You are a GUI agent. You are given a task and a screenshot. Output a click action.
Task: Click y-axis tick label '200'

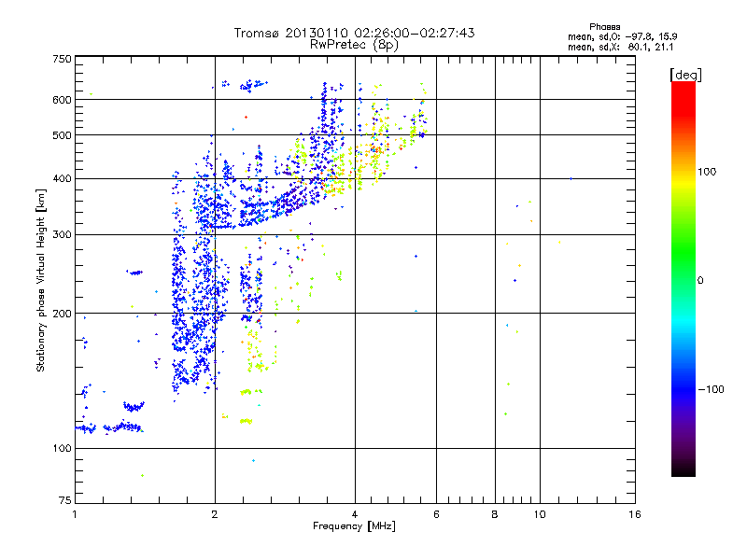pyautogui.click(x=62, y=314)
